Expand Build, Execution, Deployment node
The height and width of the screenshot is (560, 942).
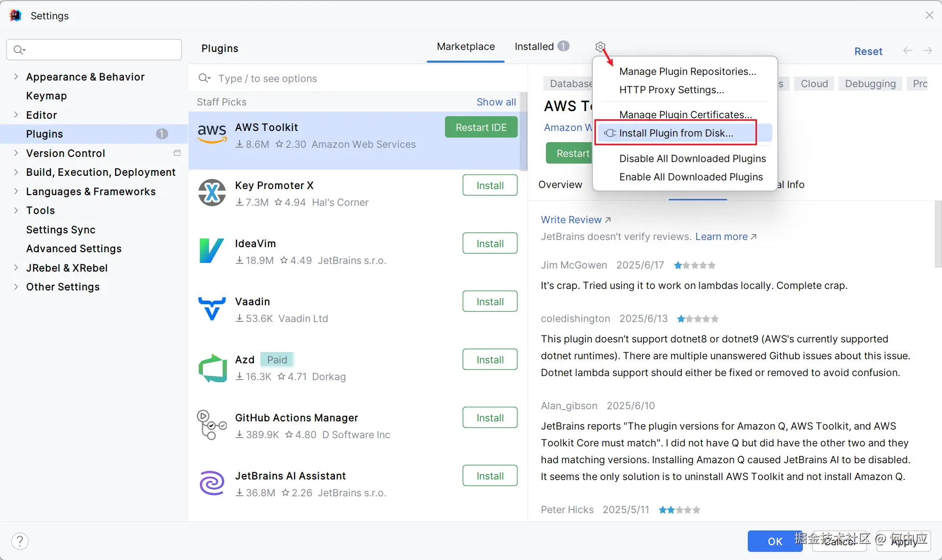click(16, 172)
